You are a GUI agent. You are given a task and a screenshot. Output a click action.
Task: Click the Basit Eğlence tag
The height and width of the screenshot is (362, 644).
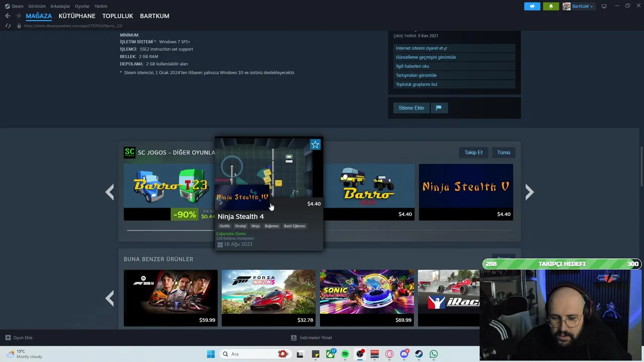point(294,226)
